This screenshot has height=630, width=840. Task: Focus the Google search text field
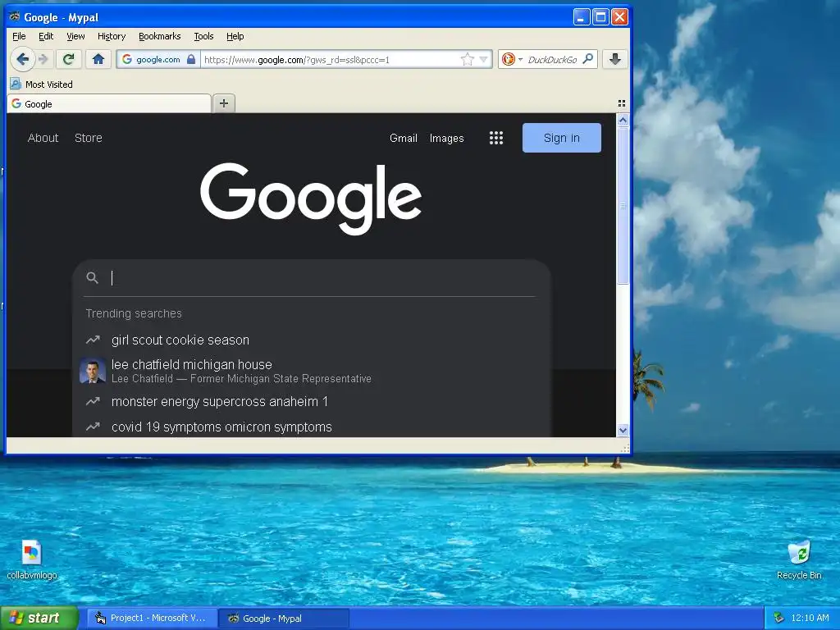(322, 277)
